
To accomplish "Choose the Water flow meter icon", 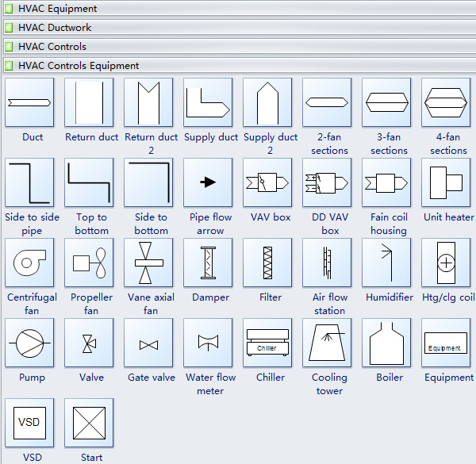I will [x=209, y=343].
